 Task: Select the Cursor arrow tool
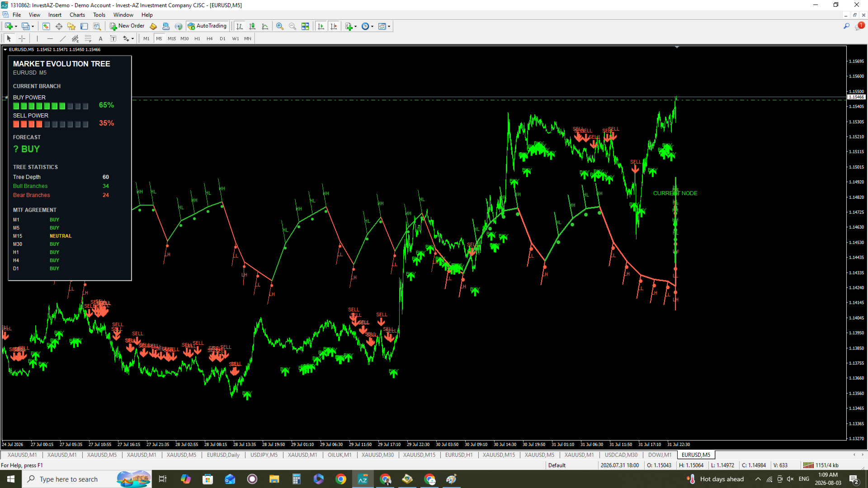[x=9, y=38]
